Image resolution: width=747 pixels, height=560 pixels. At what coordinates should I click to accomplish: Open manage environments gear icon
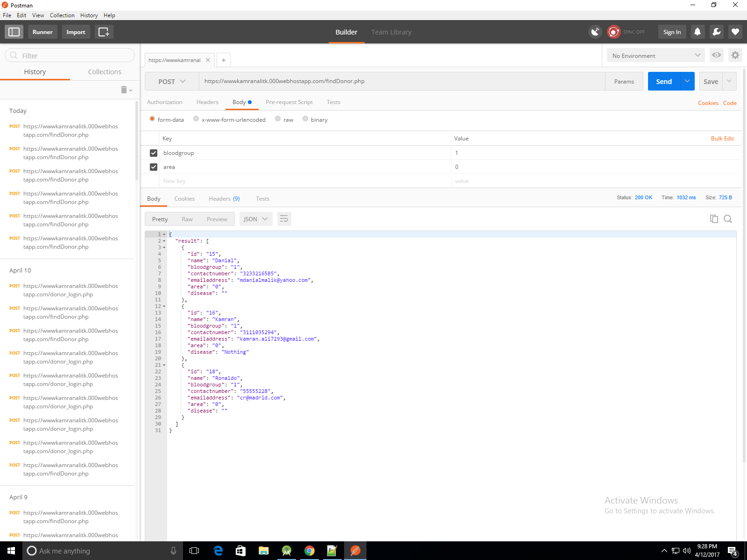coord(735,55)
